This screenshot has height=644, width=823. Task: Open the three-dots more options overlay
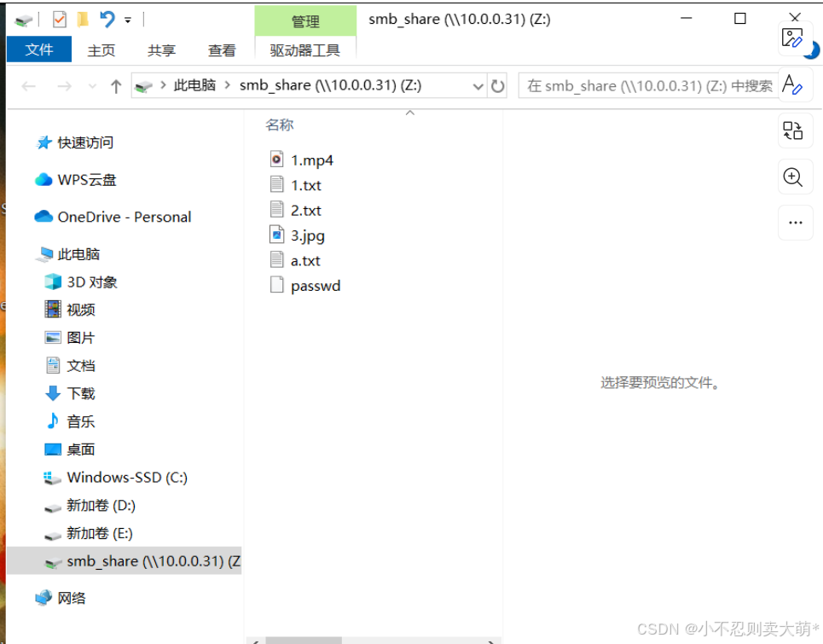[x=796, y=223]
